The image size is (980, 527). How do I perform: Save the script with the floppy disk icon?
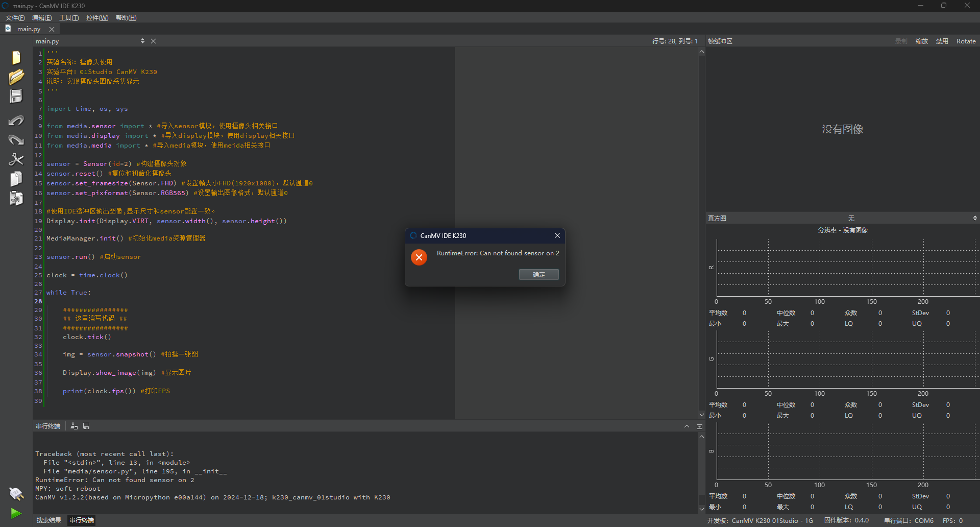click(x=16, y=97)
